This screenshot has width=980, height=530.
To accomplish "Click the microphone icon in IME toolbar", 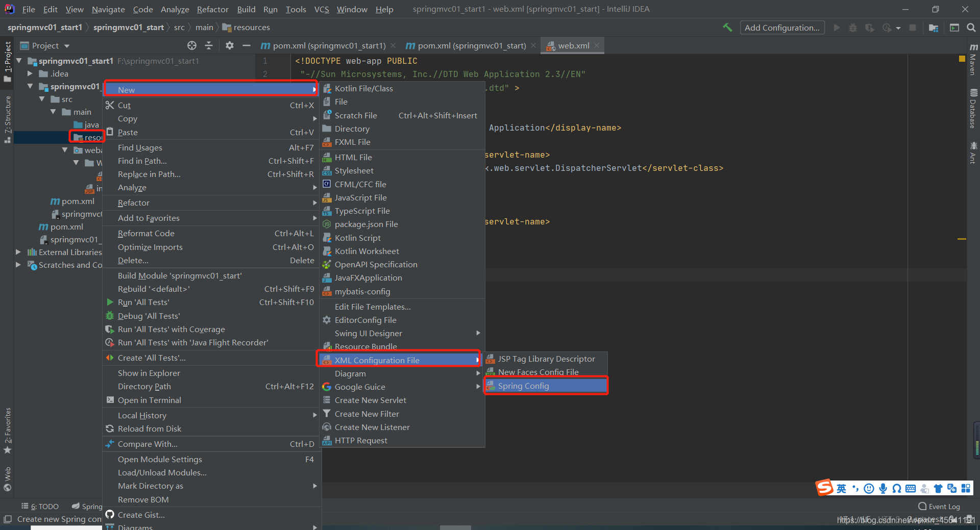I will pyautogui.click(x=883, y=488).
